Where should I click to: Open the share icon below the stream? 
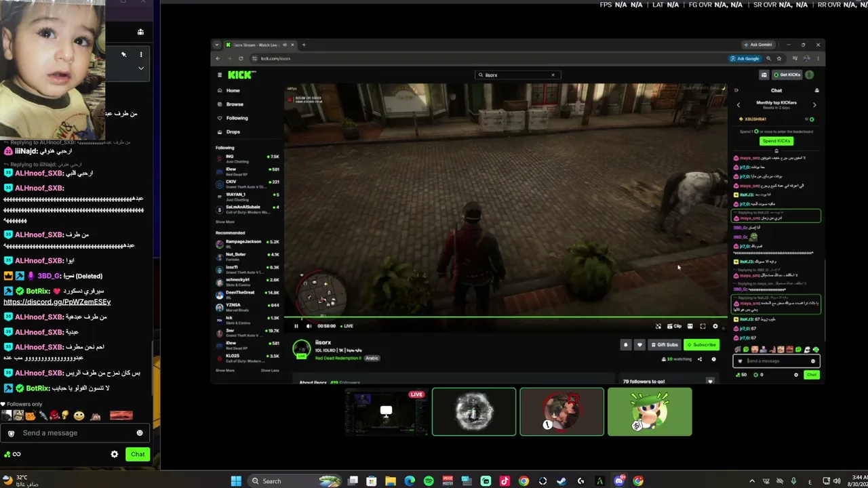700,359
